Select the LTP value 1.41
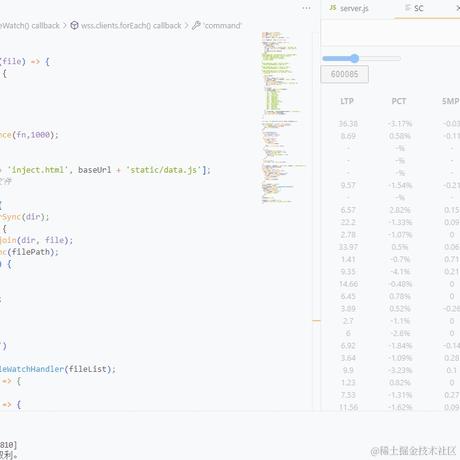The image size is (460, 460). coord(348,259)
